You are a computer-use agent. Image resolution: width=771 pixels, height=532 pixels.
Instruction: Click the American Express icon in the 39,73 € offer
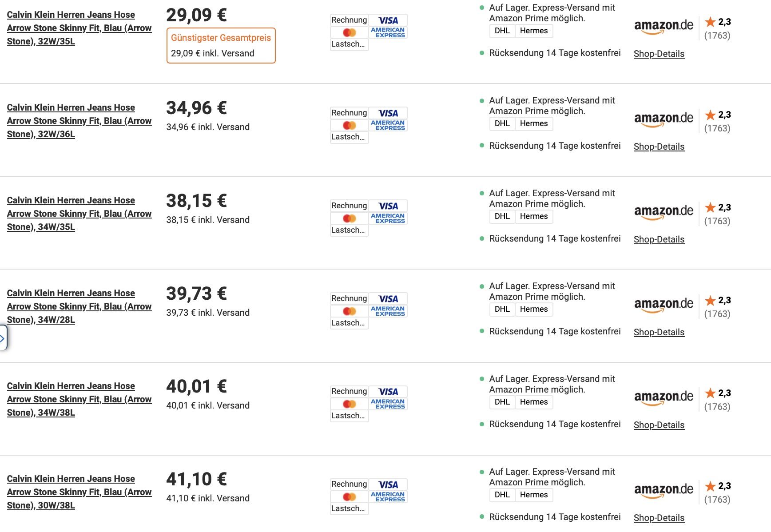[x=388, y=310]
